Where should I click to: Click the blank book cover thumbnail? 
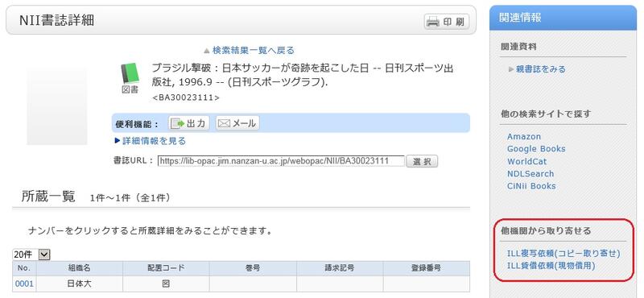(57, 106)
